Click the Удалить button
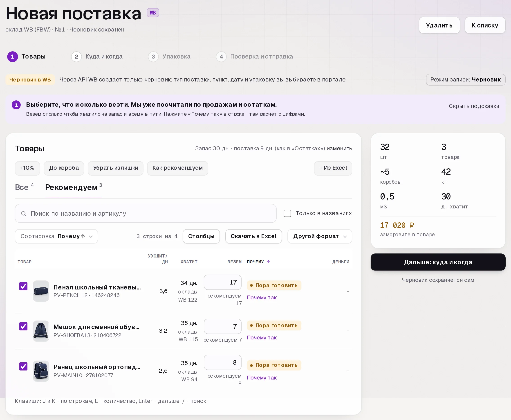This screenshot has height=420, width=511. tap(439, 25)
